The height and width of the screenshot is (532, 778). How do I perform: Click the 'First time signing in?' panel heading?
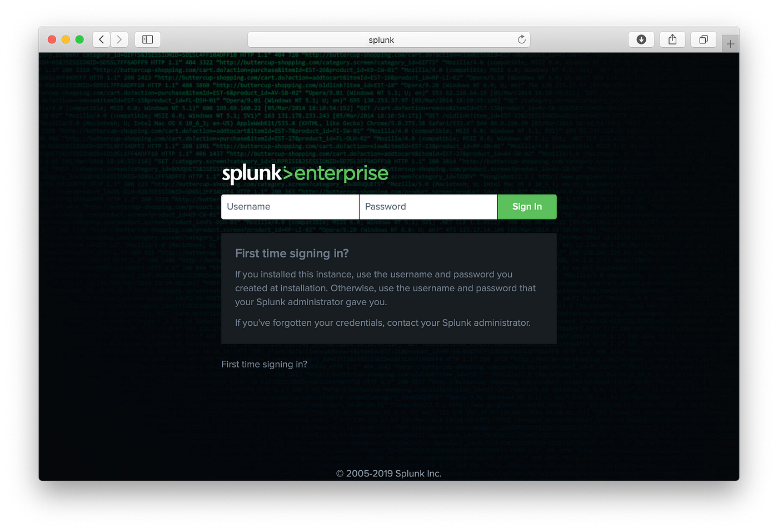(292, 253)
